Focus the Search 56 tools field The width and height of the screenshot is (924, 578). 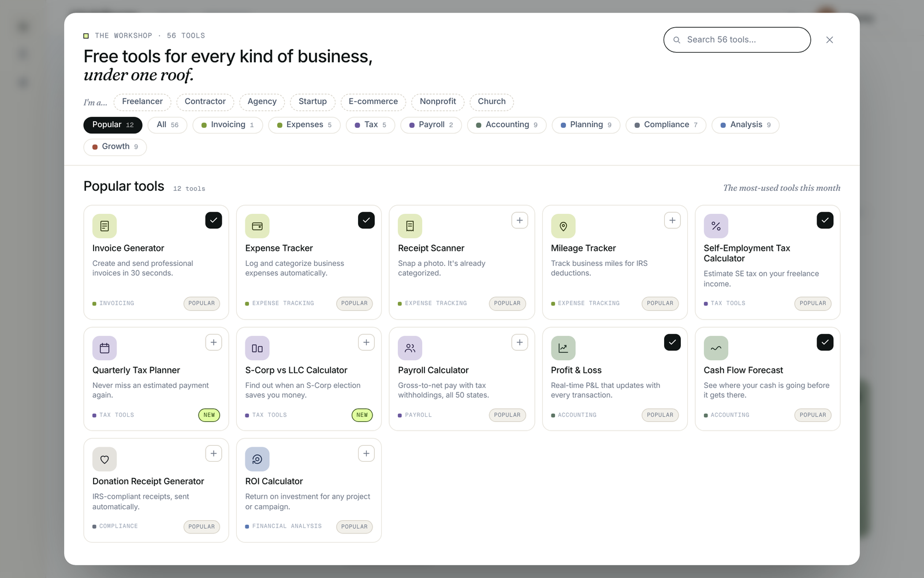[x=737, y=40]
